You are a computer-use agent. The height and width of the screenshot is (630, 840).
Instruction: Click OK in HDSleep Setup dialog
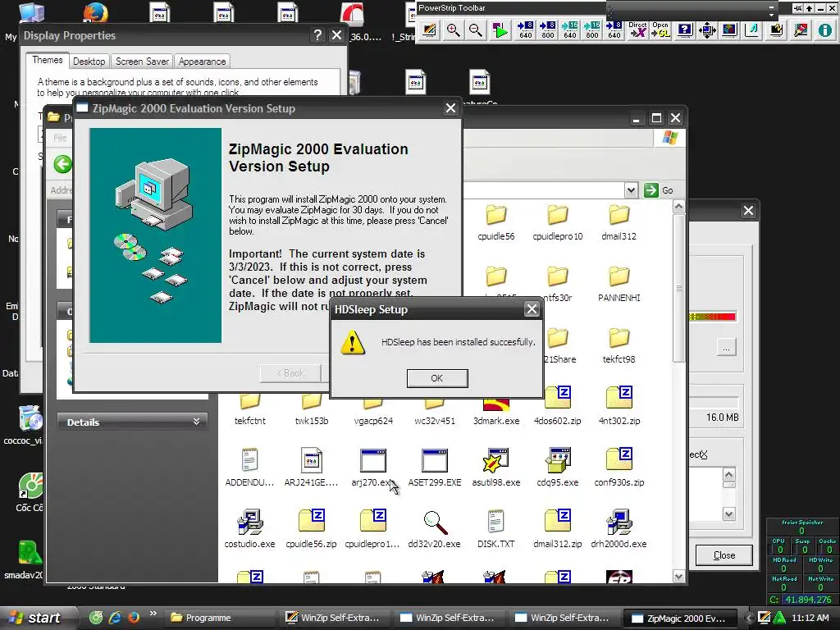coord(437,378)
